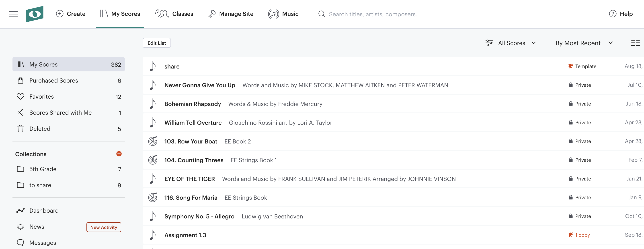Select Favorites in the sidebar
This screenshot has width=644, height=249.
tap(68, 97)
